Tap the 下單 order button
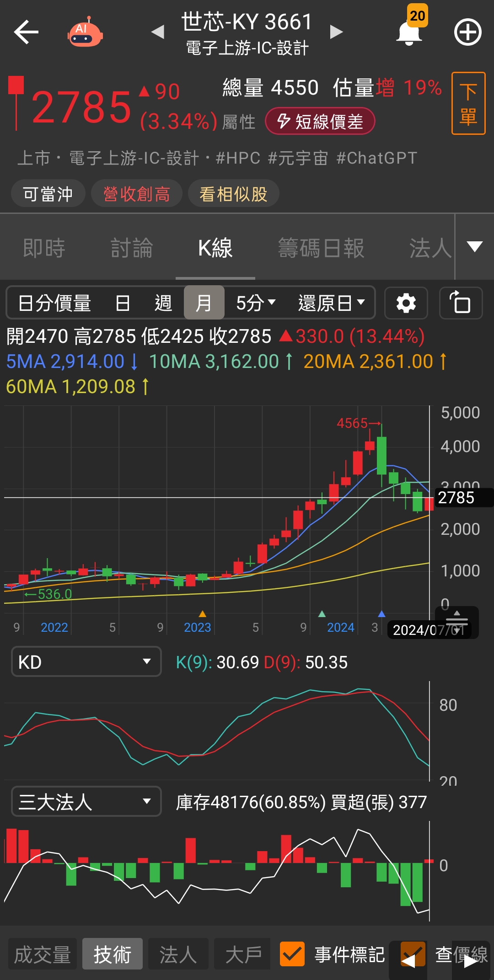 (x=468, y=104)
